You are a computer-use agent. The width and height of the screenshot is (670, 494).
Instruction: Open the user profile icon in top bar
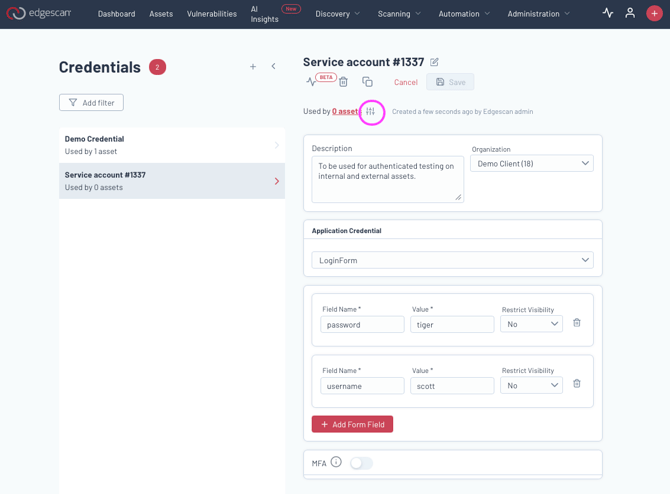630,13
